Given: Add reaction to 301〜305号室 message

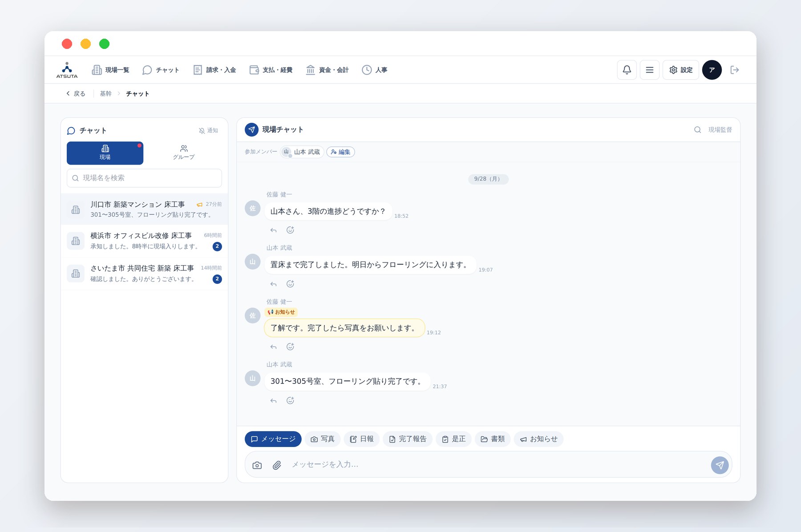Looking at the screenshot, I should [290, 400].
